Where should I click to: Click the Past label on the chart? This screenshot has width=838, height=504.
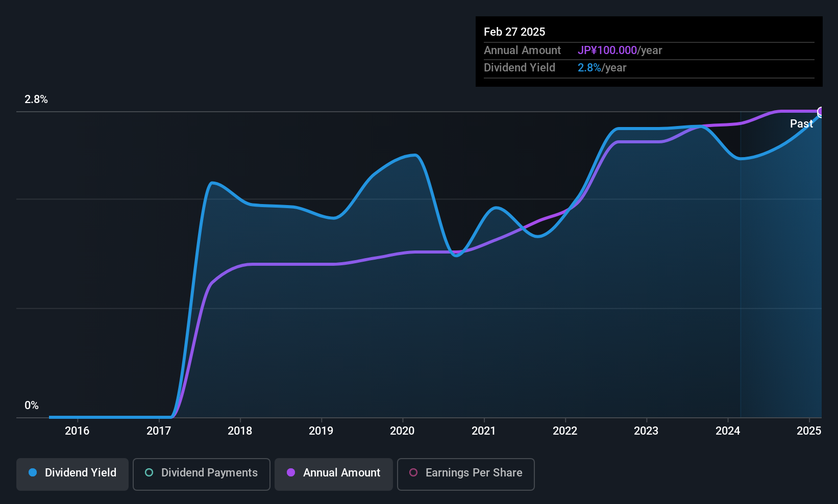801,123
